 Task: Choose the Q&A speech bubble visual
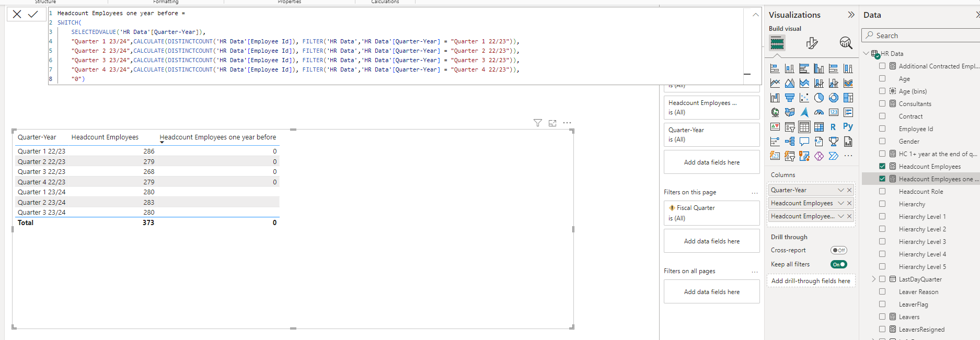tap(804, 142)
